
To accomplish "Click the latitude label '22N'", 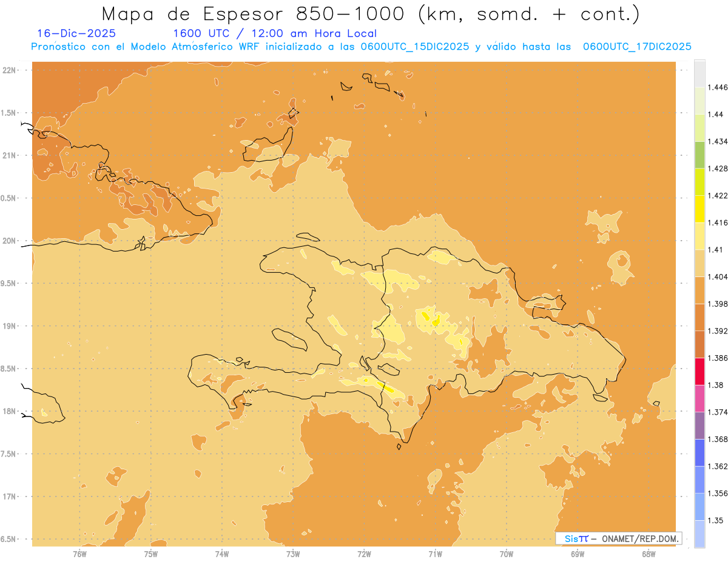I will [x=9, y=70].
